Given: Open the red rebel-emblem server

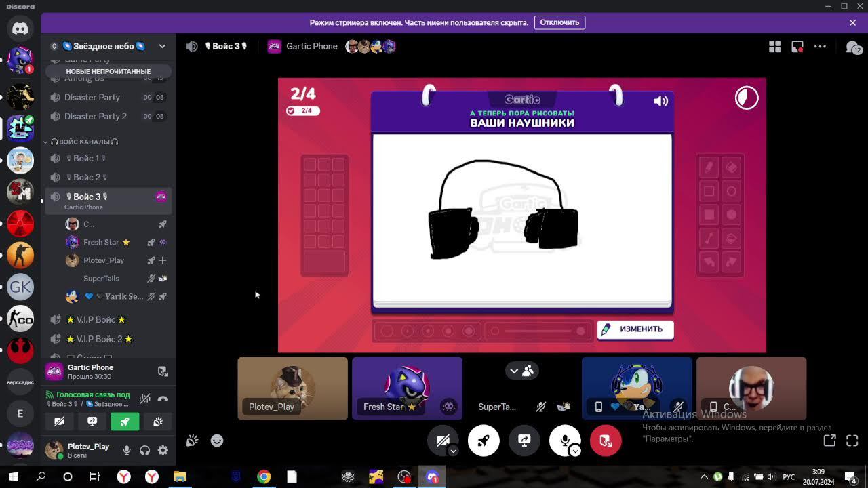Looking at the screenshot, I should 20,350.
